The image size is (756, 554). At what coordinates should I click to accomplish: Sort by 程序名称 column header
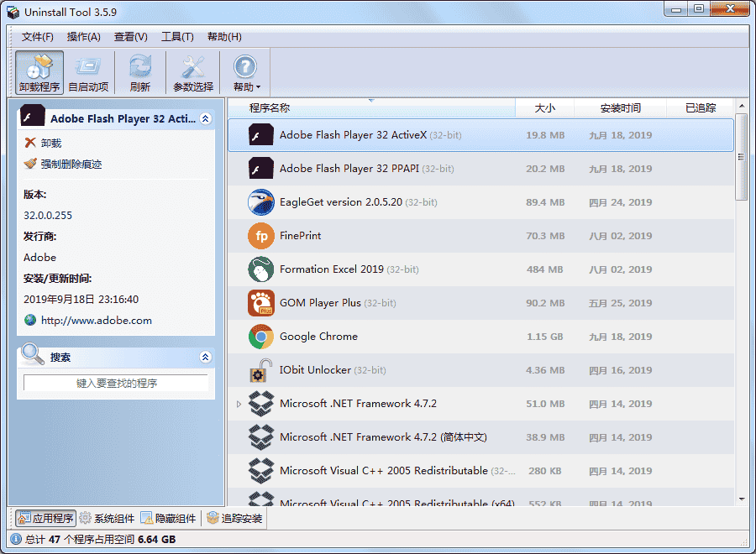(x=371, y=108)
